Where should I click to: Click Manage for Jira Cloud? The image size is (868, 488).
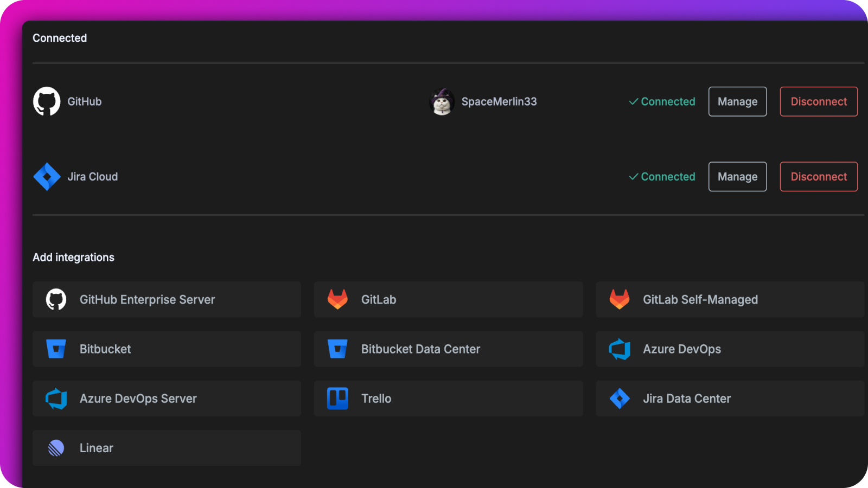(737, 176)
